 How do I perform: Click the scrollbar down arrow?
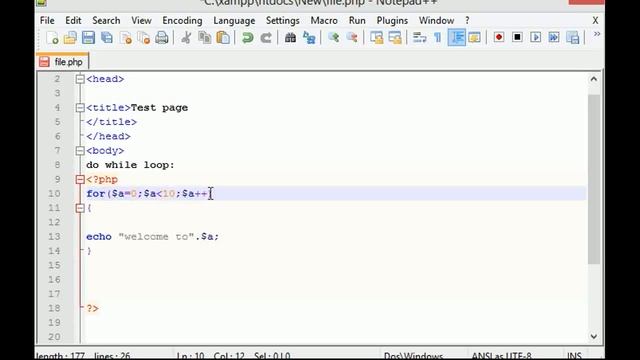point(593,336)
